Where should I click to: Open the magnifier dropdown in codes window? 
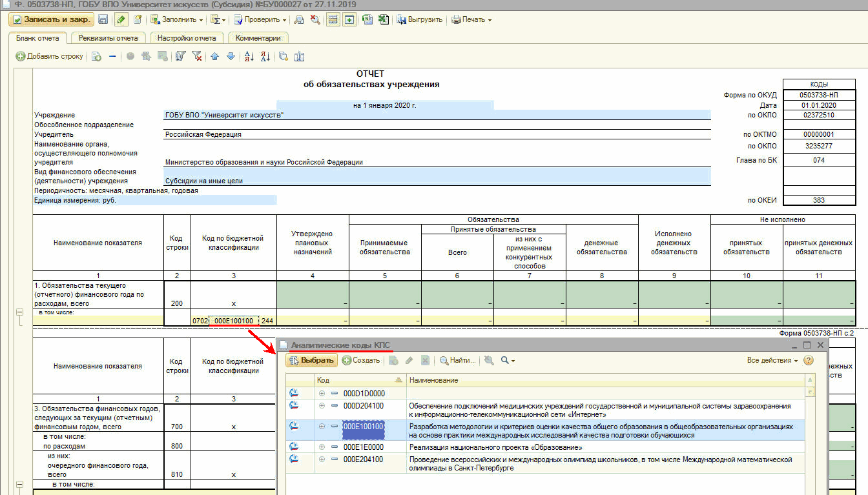508,360
